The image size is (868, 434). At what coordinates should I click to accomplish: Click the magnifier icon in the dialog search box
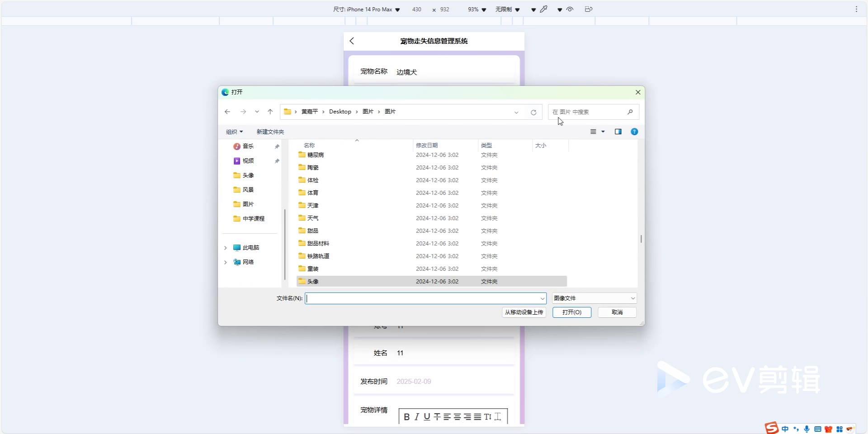click(x=630, y=112)
